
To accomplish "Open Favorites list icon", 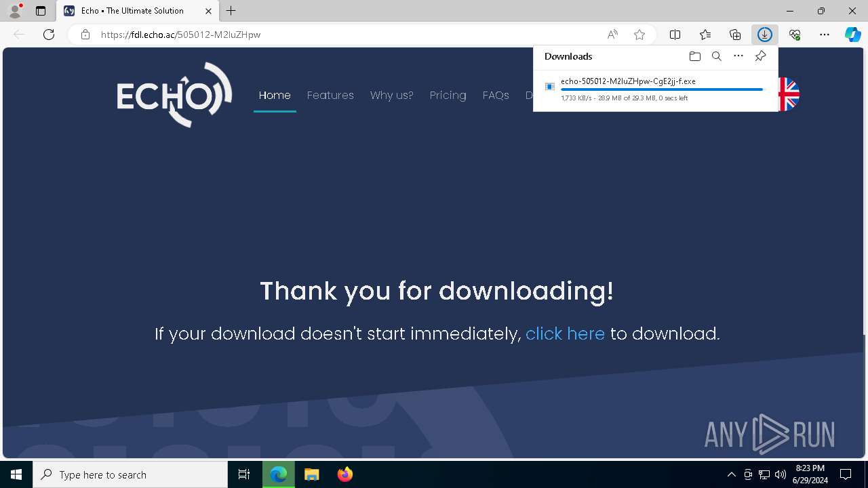I will pyautogui.click(x=705, y=35).
